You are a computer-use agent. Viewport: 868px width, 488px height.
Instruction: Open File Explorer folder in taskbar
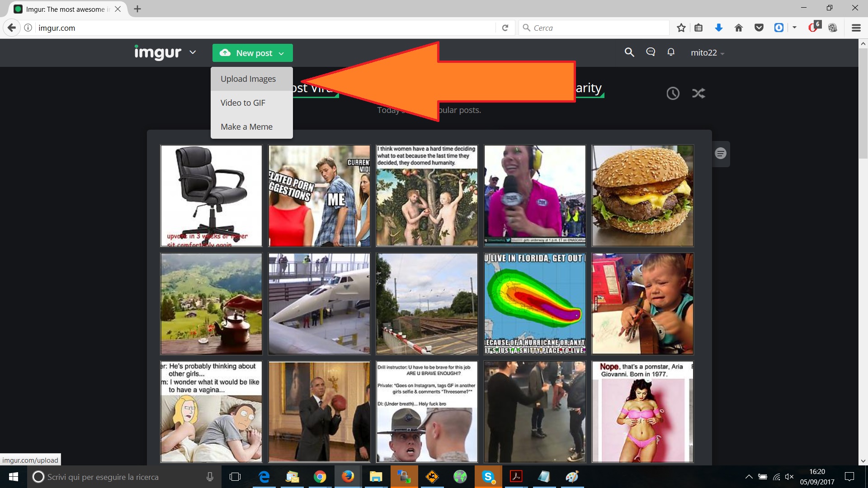(x=376, y=477)
